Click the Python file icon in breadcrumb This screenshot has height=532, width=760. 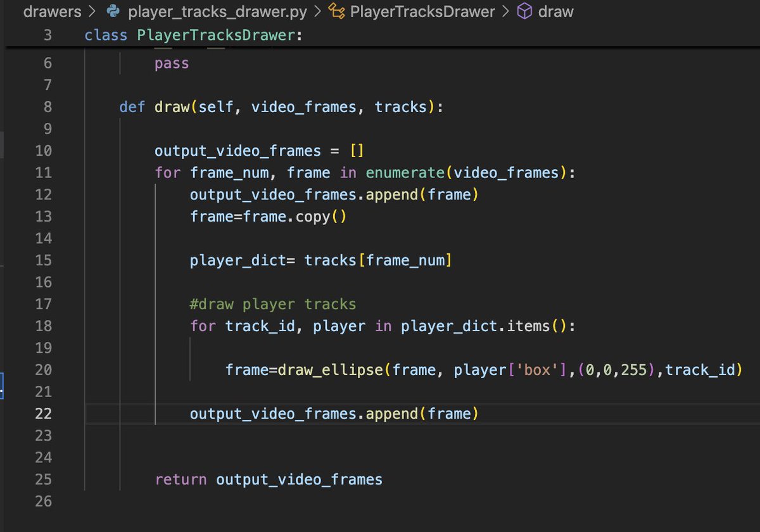pyautogui.click(x=114, y=12)
